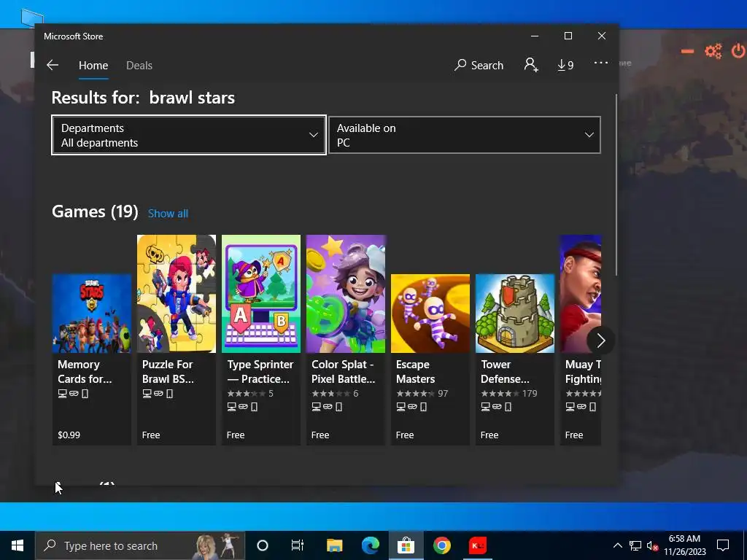Open Memory Cards for Brawl Stars thumbnail
Image resolution: width=747 pixels, height=560 pixels.
tap(91, 314)
